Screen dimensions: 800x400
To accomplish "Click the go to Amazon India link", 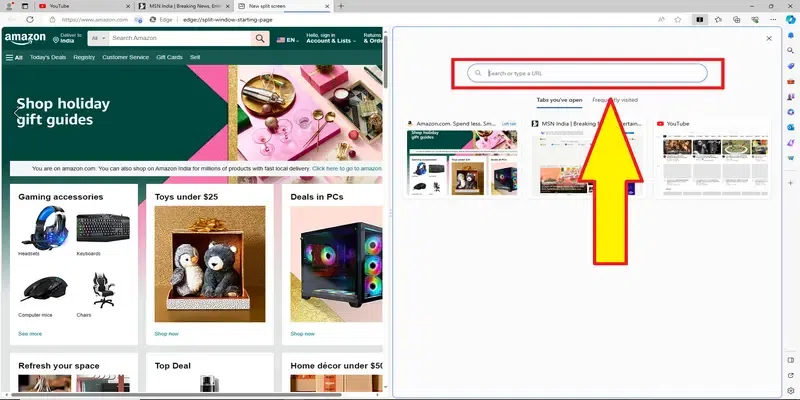I will tap(347, 168).
